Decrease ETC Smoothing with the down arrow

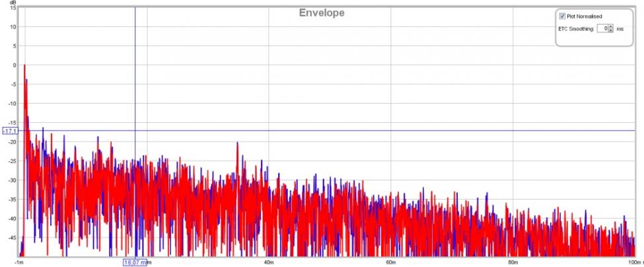pyautogui.click(x=611, y=31)
